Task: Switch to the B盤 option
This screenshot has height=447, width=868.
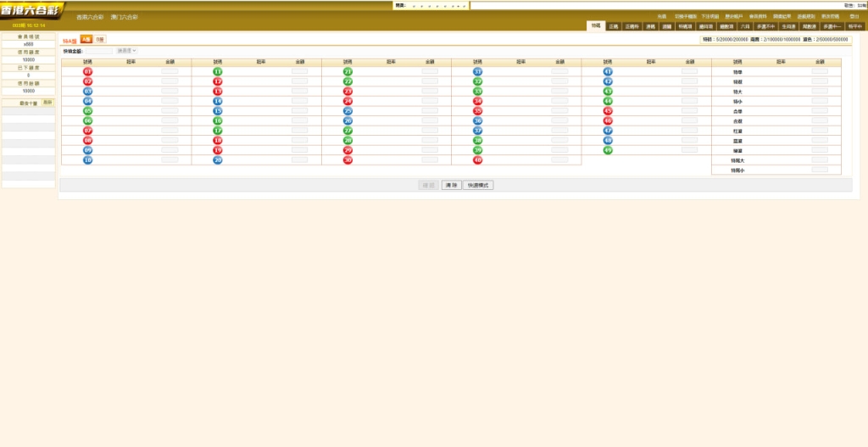Action: (100, 40)
